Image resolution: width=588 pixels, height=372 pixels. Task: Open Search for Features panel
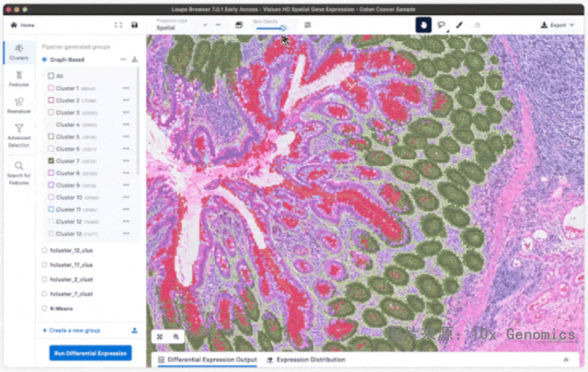19,173
